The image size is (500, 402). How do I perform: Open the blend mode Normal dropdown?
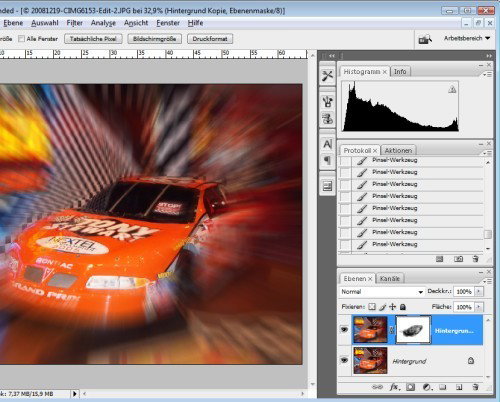382,292
